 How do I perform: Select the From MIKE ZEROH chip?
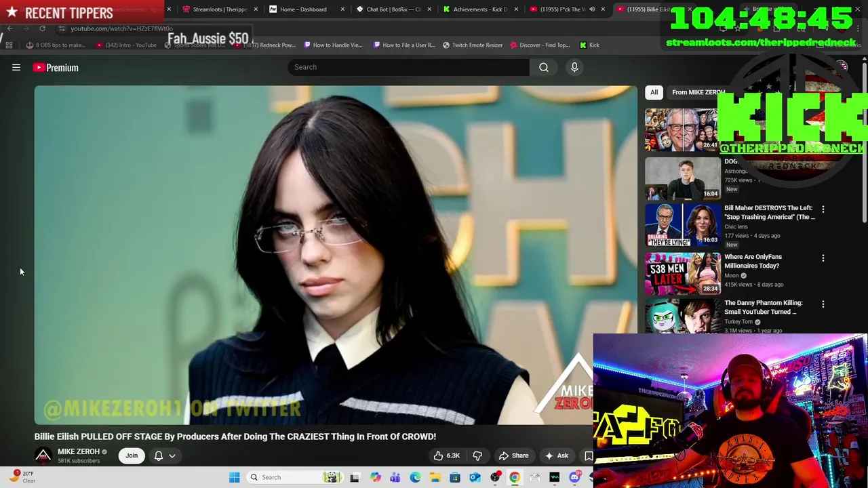(x=698, y=92)
